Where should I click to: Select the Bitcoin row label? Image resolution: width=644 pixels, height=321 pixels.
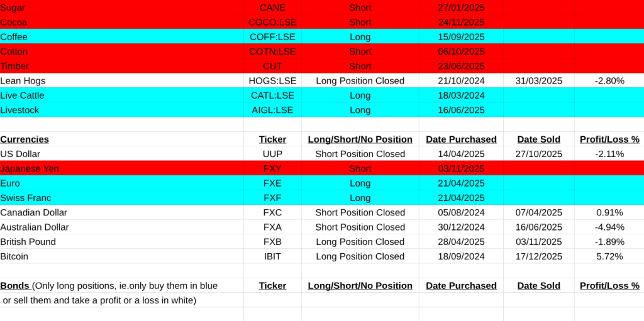click(14, 256)
